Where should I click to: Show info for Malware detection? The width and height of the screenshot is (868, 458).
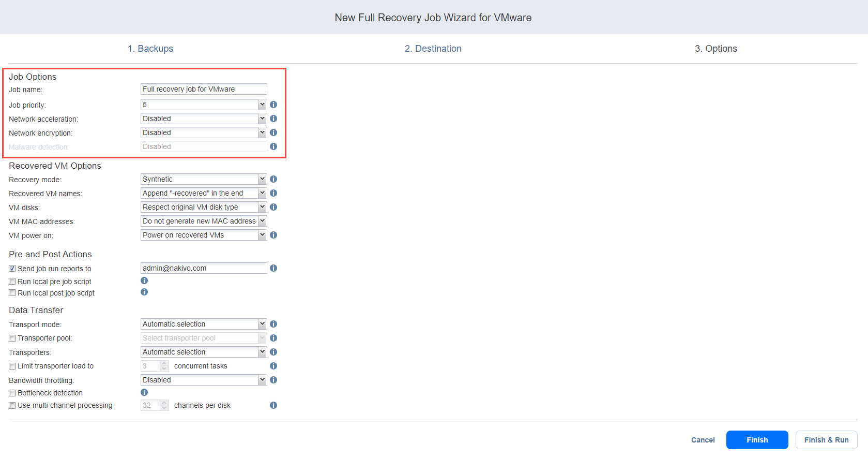pyautogui.click(x=273, y=146)
